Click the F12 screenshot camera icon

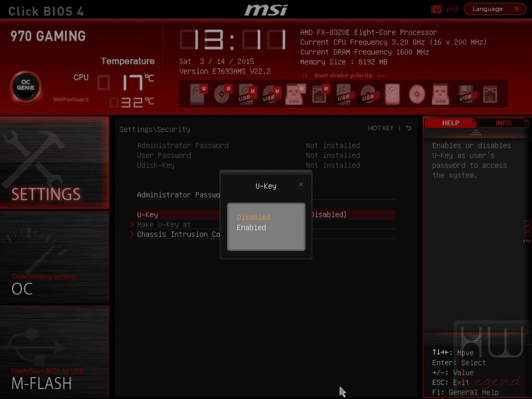(x=436, y=9)
